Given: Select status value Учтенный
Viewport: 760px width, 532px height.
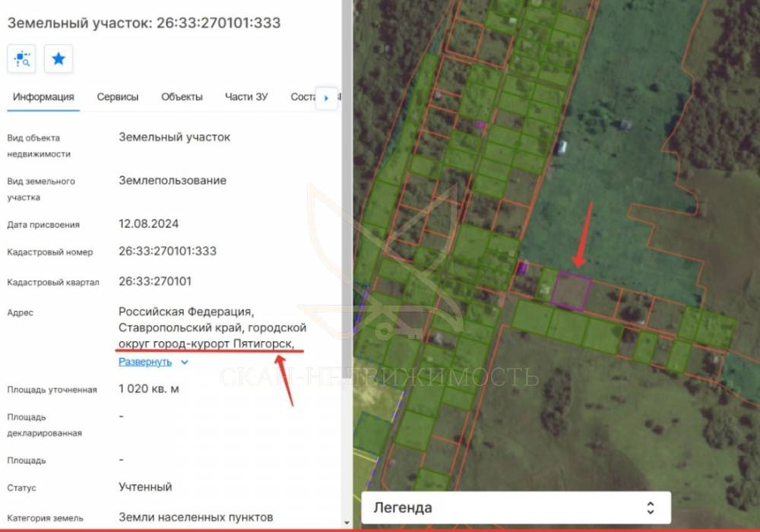Looking at the screenshot, I should point(145,486).
